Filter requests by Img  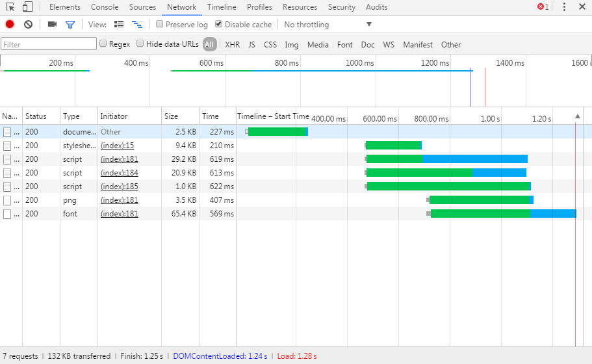click(x=292, y=45)
